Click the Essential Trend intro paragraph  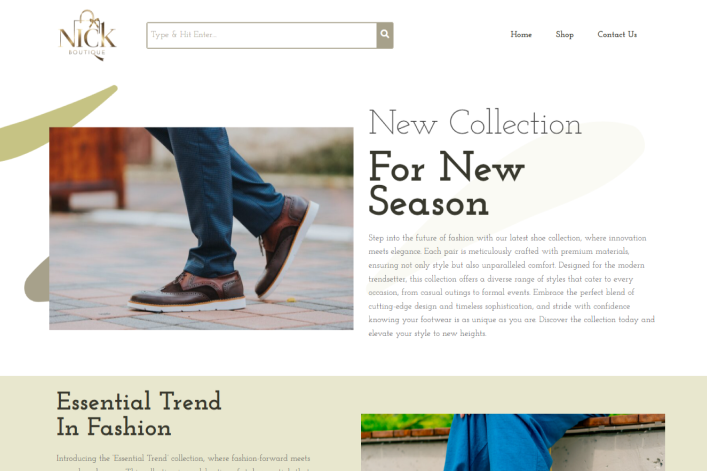(183, 463)
